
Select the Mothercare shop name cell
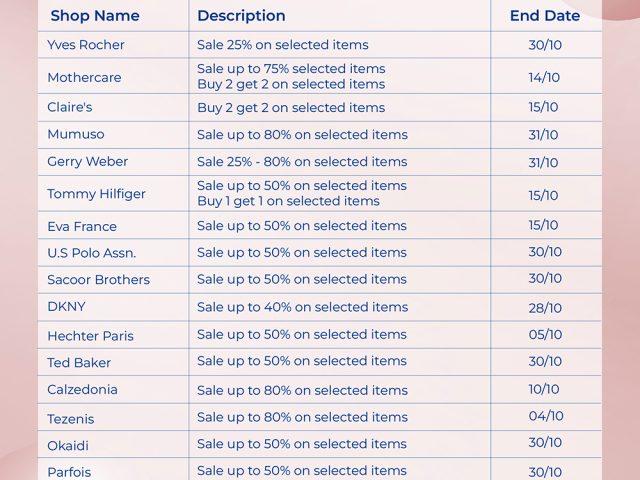84,77
